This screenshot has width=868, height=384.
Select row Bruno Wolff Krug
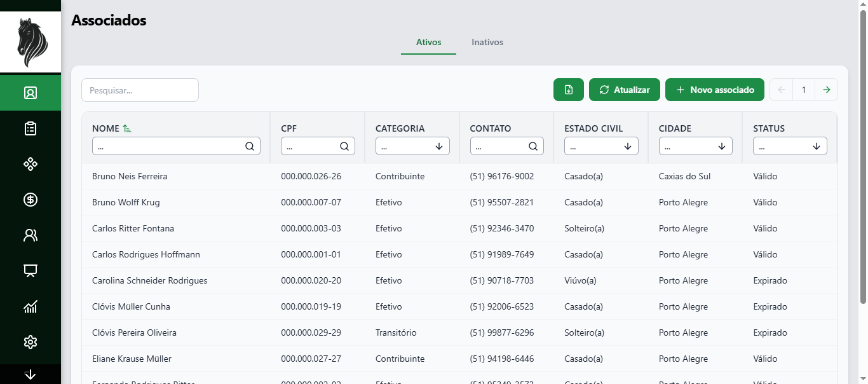click(x=459, y=202)
